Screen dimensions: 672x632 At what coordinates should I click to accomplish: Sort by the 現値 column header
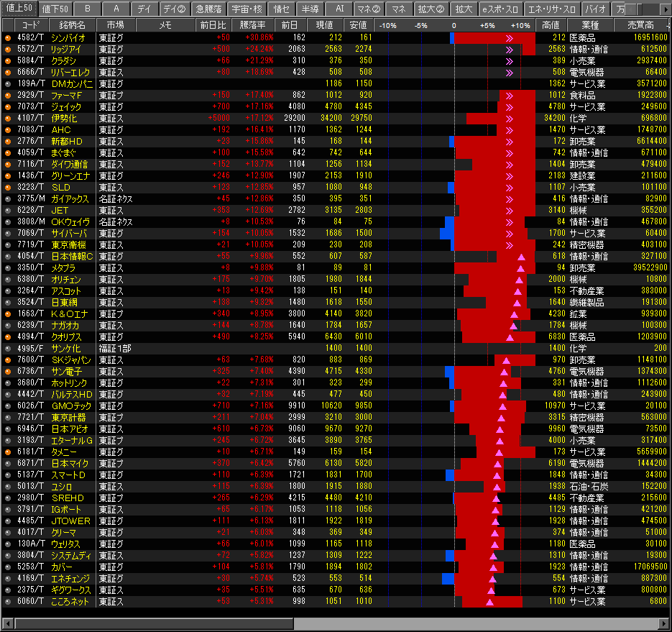(x=324, y=25)
